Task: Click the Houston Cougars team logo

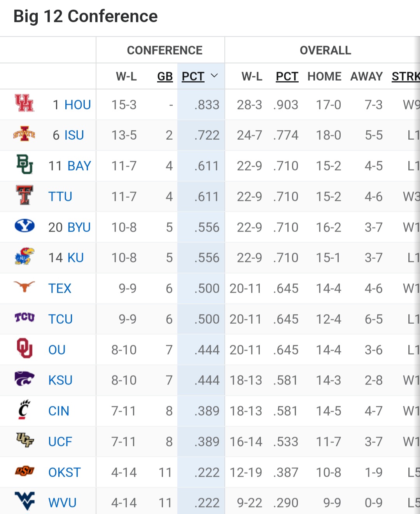Action: click(24, 104)
